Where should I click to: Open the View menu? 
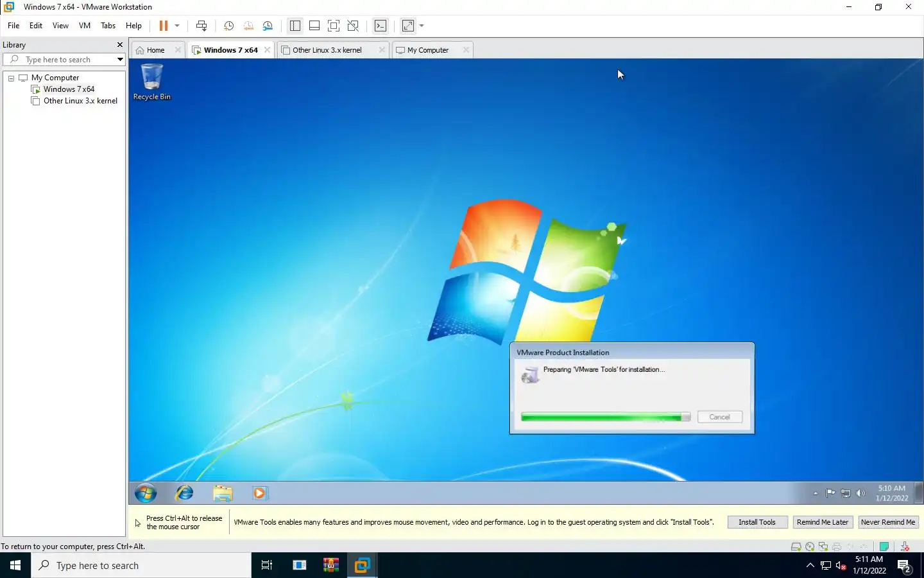[60, 26]
